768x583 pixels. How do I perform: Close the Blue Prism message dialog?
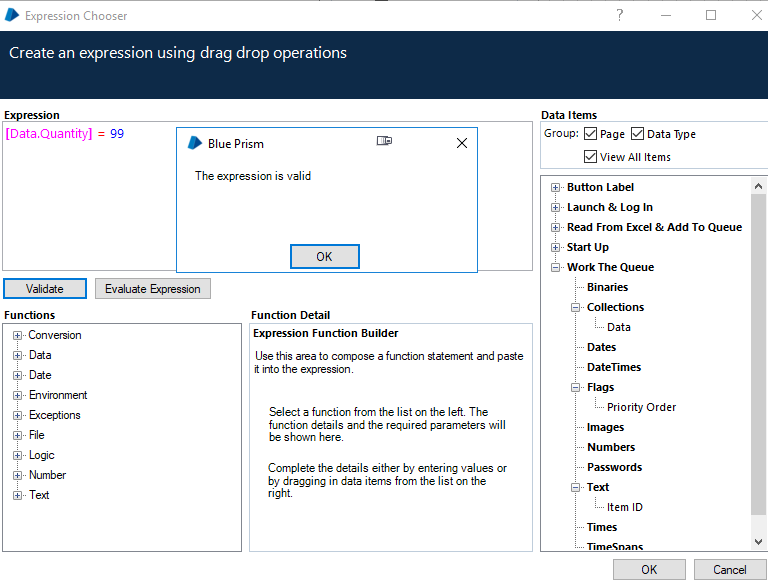[461, 143]
